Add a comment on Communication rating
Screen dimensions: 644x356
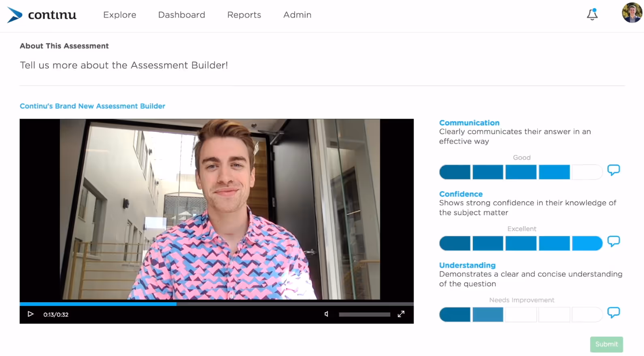pos(614,170)
